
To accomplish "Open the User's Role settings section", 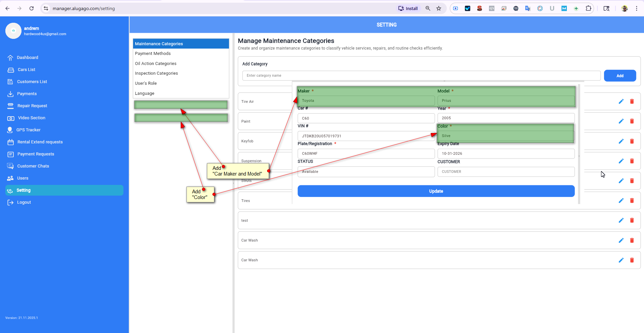I will pos(146,83).
